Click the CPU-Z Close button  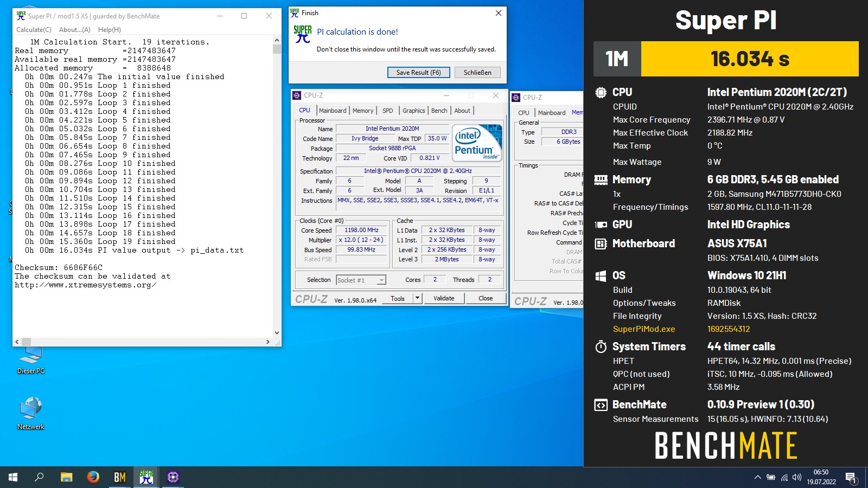(486, 298)
